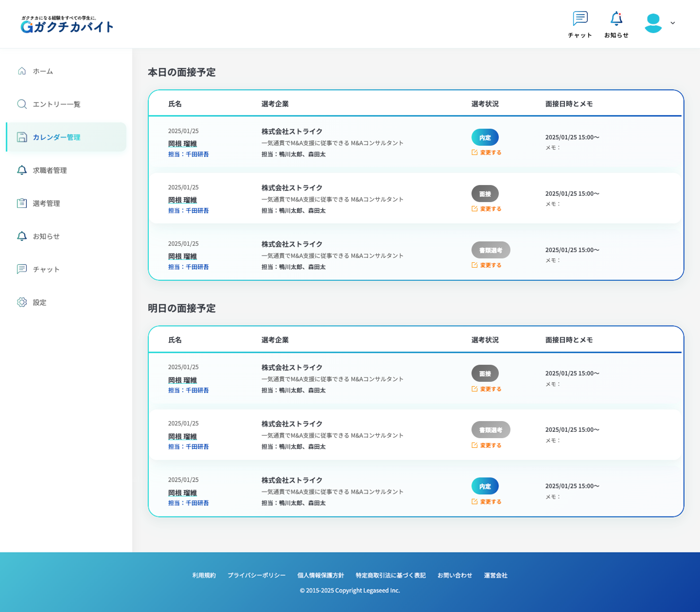Select カレンダー管理 in the sidebar

56,137
